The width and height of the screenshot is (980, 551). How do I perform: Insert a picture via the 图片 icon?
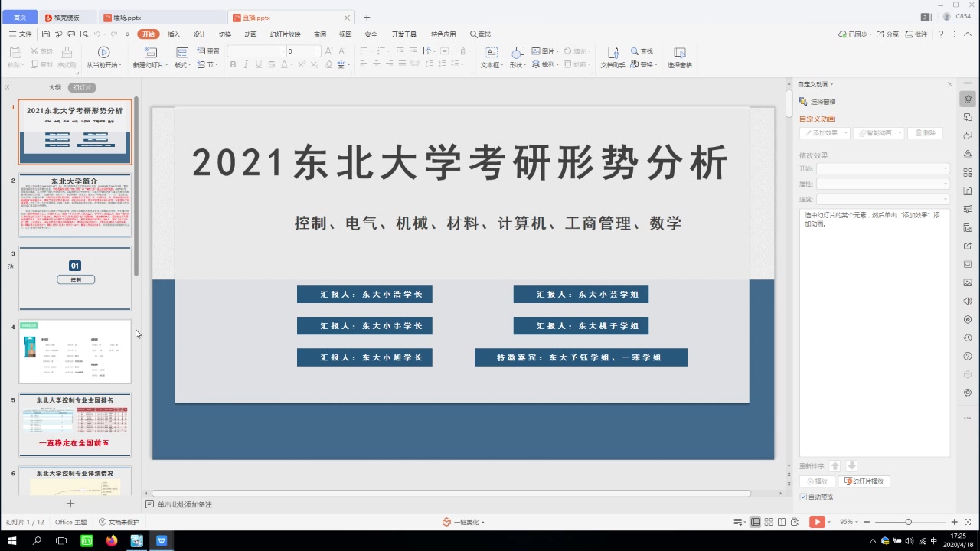(x=536, y=51)
